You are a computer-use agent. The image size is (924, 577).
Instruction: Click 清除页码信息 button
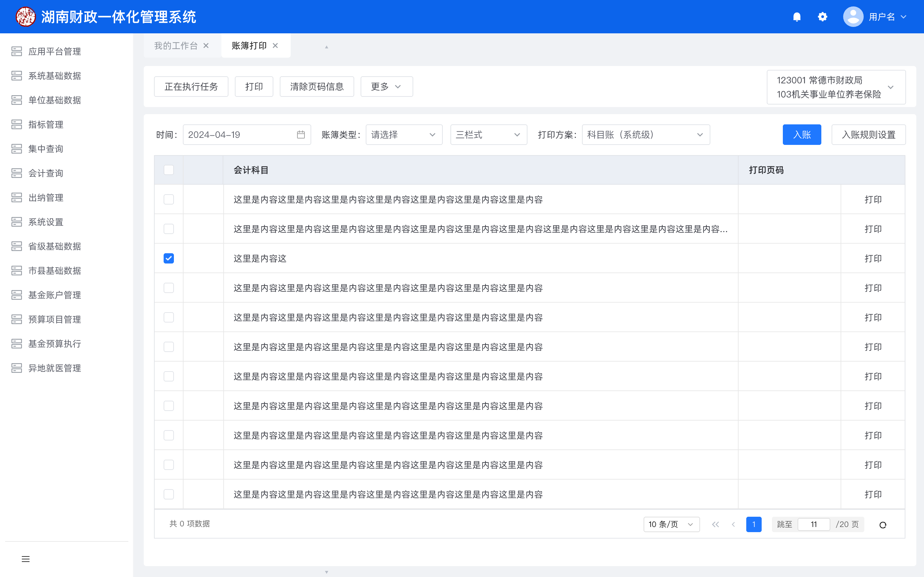[x=317, y=87]
